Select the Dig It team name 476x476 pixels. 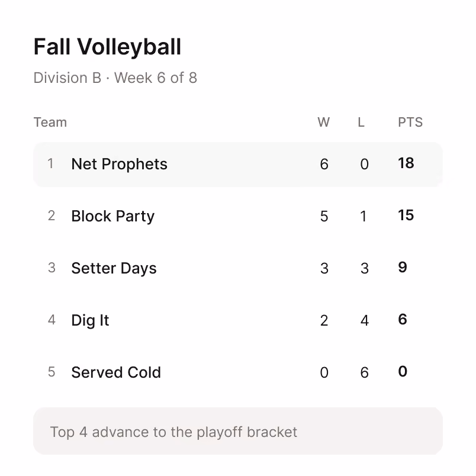pos(90,321)
